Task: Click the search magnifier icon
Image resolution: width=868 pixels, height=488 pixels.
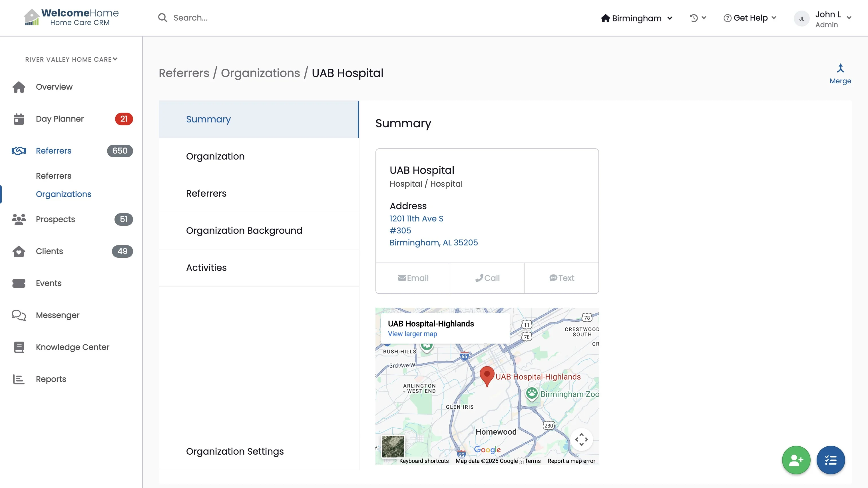Action: click(163, 18)
